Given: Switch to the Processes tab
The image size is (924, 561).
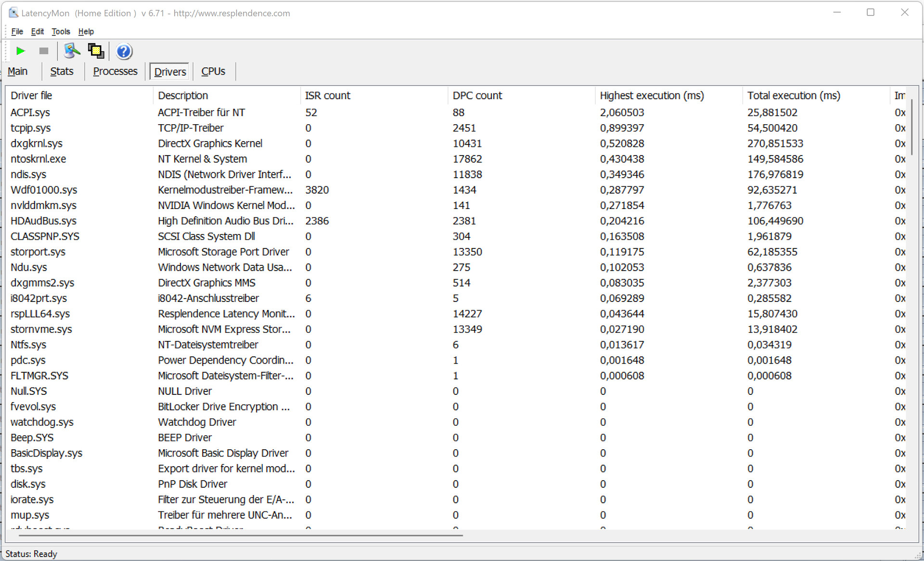Looking at the screenshot, I should click(115, 71).
